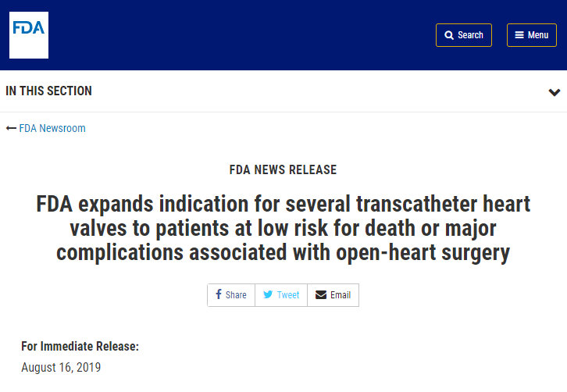
Task: Open the IN THIS SECTION heading
Action: [49, 91]
